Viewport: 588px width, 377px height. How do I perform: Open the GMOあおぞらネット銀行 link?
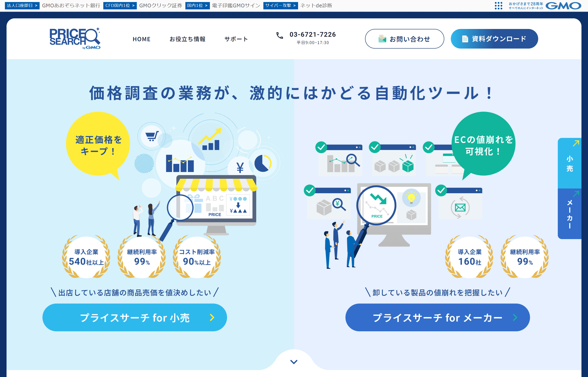point(71,5)
